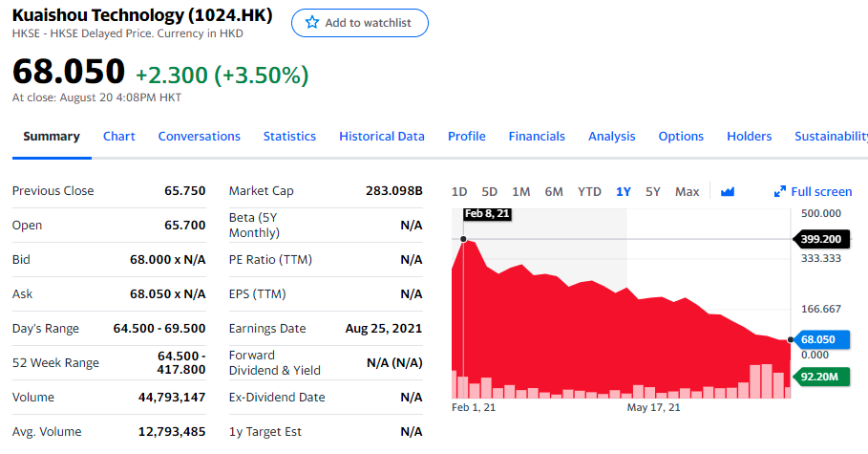The height and width of the screenshot is (454, 868).
Task: Click the Kuaishou Technology (1024.HK) heading
Action: [142, 15]
